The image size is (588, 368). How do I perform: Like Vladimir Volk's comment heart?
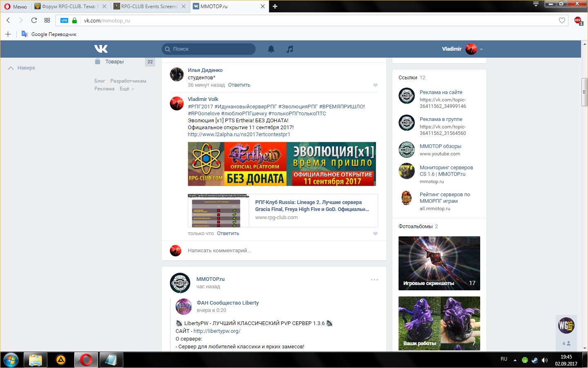click(375, 233)
